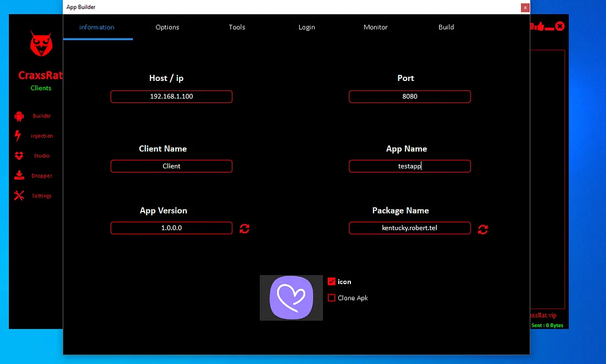The height and width of the screenshot is (364, 606).
Task: Click the green Clients label
Action: tap(41, 88)
